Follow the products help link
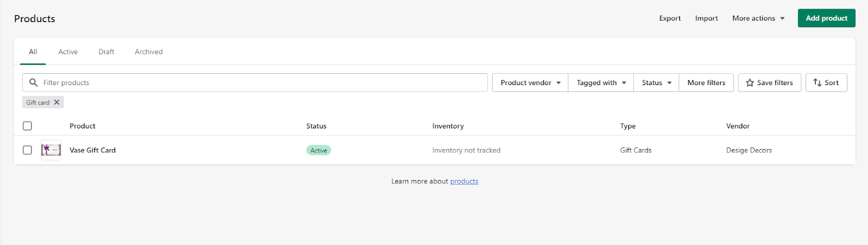 tap(464, 182)
